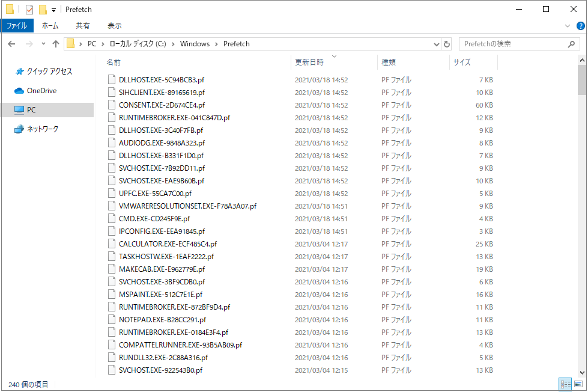
Task: Select RUNTIMEBROKER.EXE-872BF9D4.pf file name
Action: point(174,307)
